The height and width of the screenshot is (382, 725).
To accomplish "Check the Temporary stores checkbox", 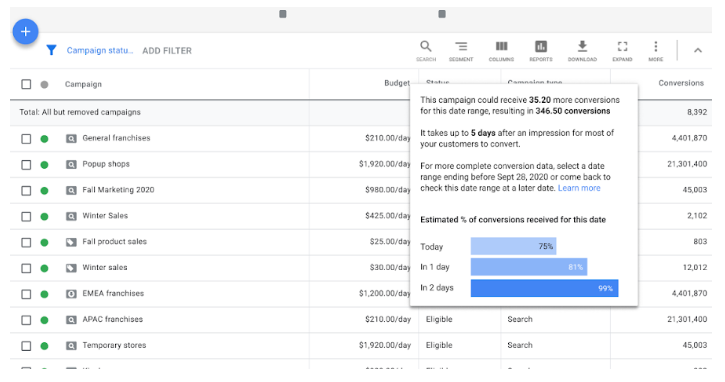I will [x=26, y=346].
